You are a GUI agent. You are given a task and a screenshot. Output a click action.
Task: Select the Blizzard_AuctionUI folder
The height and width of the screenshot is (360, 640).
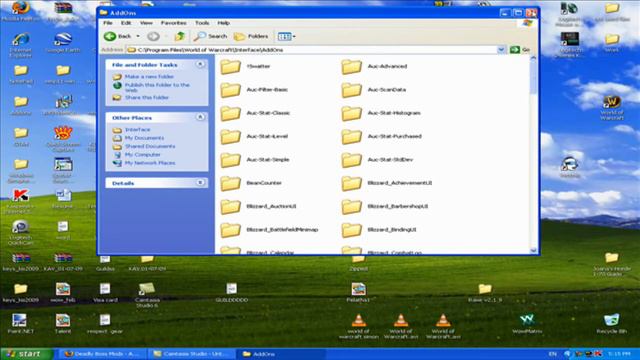point(258,206)
